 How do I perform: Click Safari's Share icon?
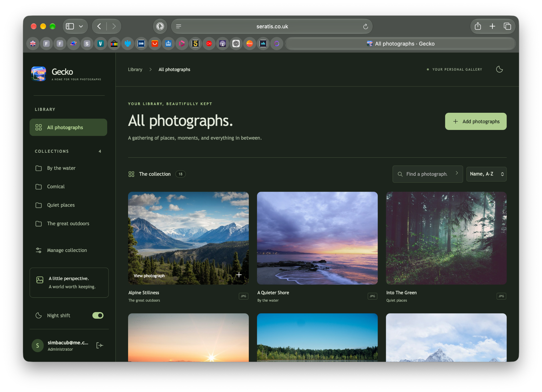point(478,26)
